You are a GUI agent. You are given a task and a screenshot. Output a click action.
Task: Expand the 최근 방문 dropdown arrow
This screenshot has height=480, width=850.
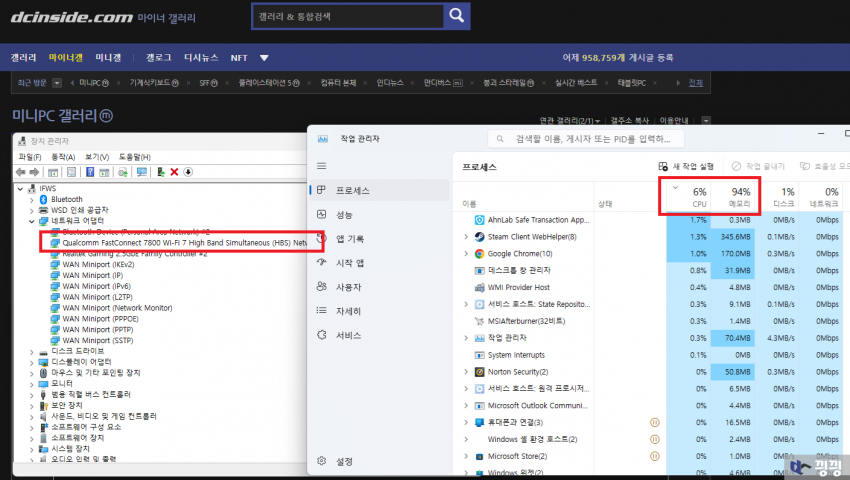pos(57,83)
